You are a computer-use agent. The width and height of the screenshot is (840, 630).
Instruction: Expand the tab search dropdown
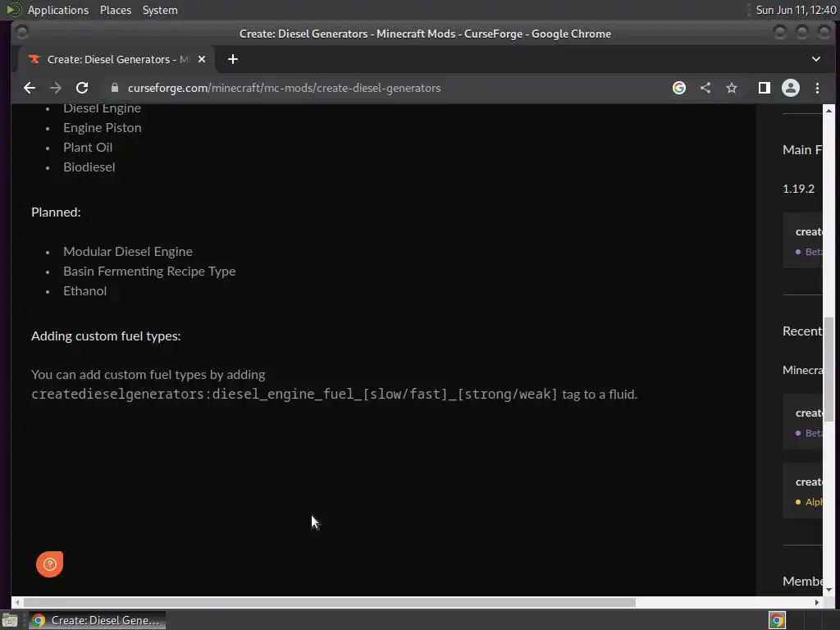(816, 59)
